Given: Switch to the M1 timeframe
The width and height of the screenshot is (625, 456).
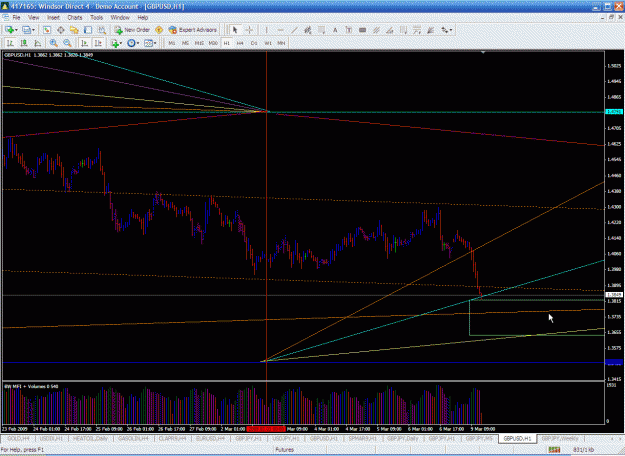Looking at the screenshot, I should pyautogui.click(x=172, y=43).
